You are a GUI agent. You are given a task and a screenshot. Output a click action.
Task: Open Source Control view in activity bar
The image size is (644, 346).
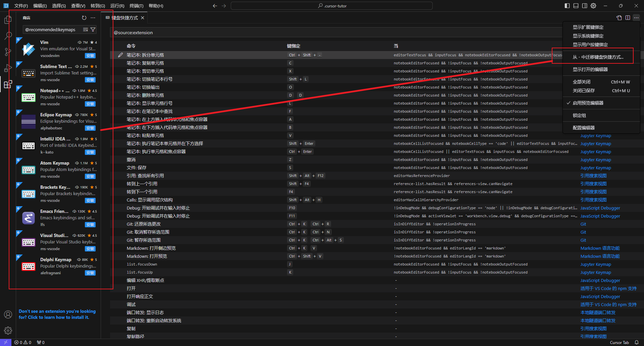8,52
